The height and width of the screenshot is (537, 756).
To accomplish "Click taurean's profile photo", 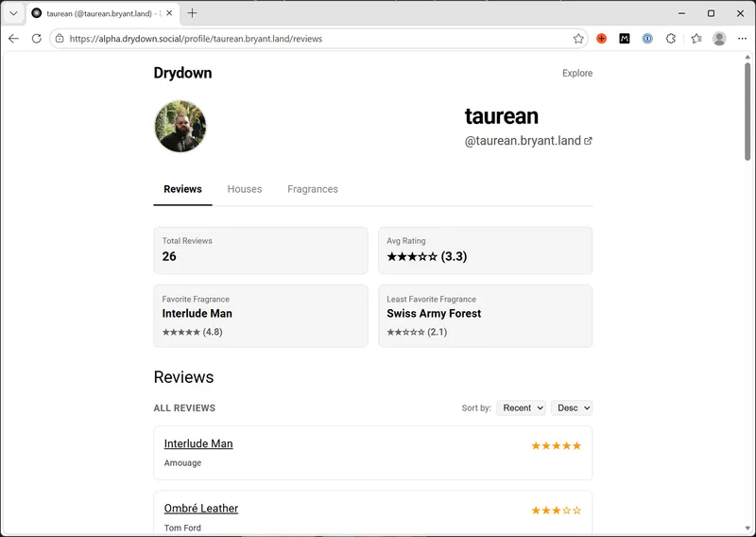I will point(180,126).
